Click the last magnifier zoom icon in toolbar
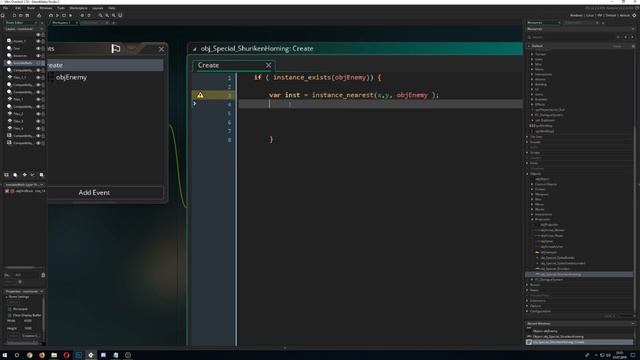Image resolution: width=640 pixels, height=360 pixels. 113,16
